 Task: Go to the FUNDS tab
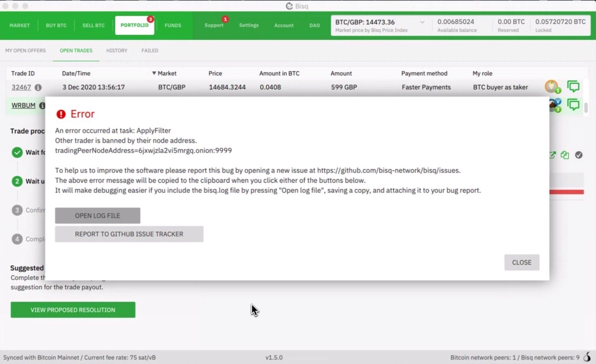point(173,25)
